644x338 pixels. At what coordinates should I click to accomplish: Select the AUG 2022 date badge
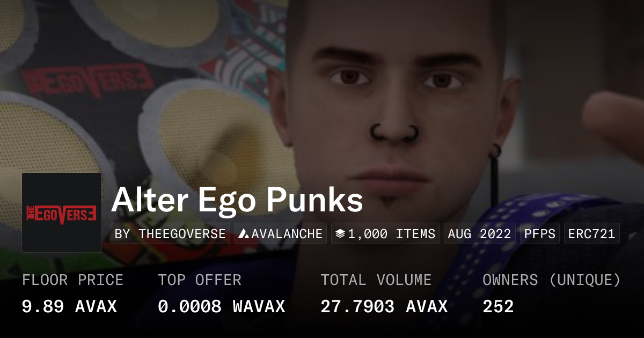click(x=479, y=234)
